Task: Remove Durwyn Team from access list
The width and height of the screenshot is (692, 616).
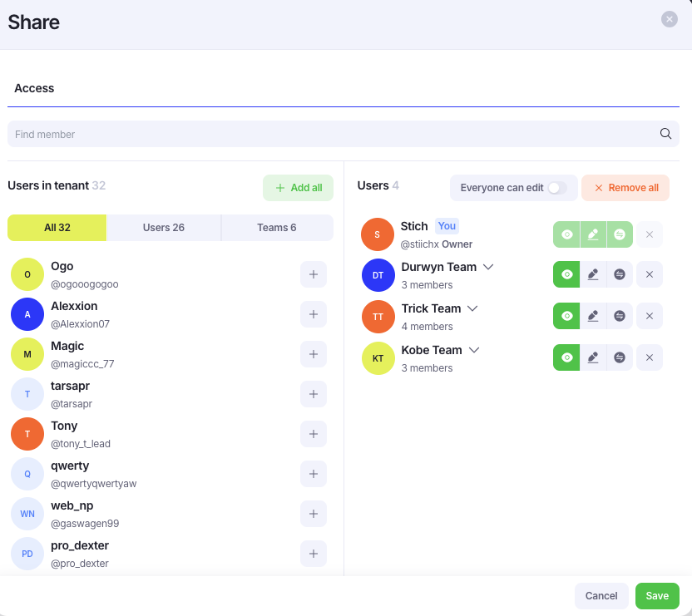Action: (x=650, y=274)
